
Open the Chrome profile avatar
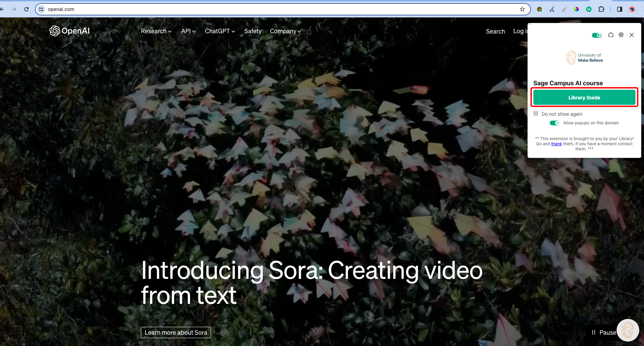tap(632, 9)
